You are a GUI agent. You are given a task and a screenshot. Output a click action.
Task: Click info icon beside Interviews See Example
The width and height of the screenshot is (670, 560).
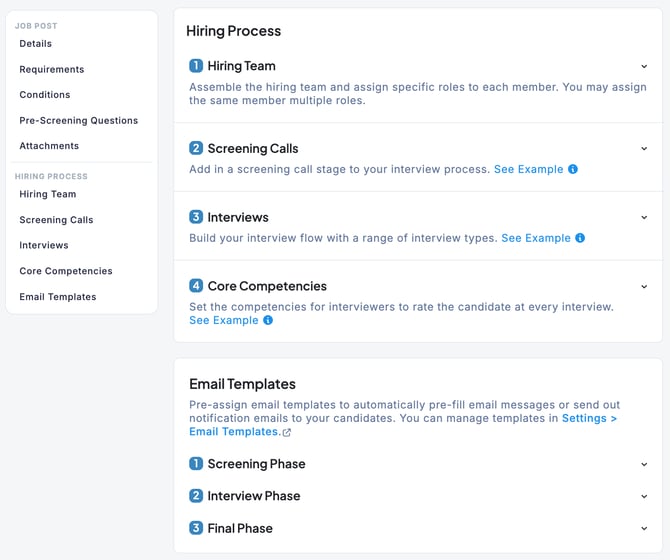coord(580,238)
